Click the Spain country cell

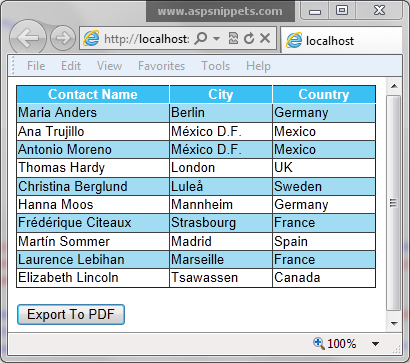[324, 241]
